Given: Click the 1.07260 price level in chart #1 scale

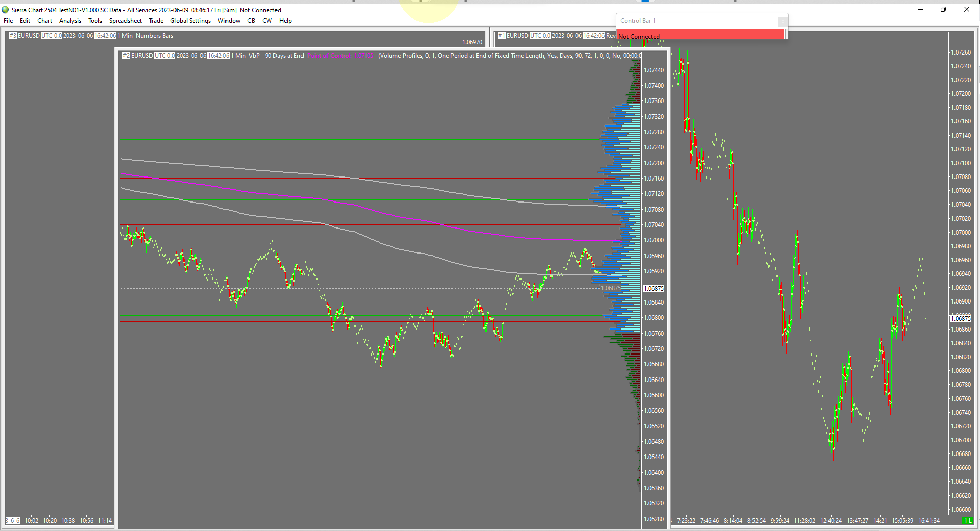Looking at the screenshot, I should [961, 53].
